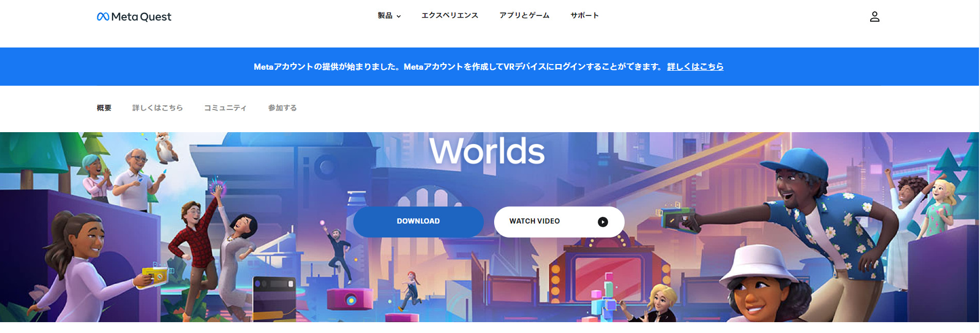Viewport: 980px width, 333px height.
Task: Open the 参加する tab
Action: [x=283, y=108]
